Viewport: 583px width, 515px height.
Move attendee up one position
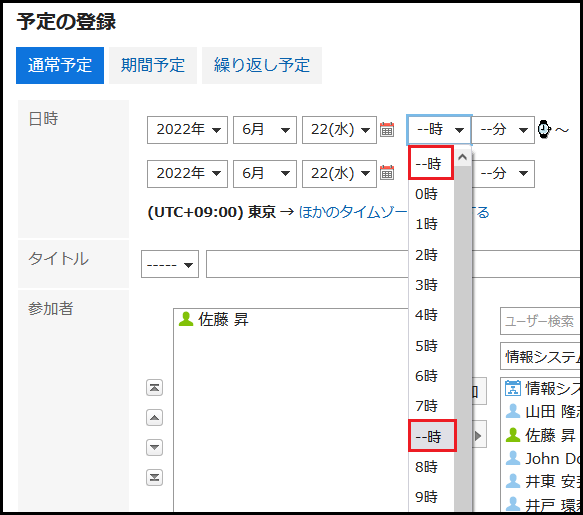point(154,418)
